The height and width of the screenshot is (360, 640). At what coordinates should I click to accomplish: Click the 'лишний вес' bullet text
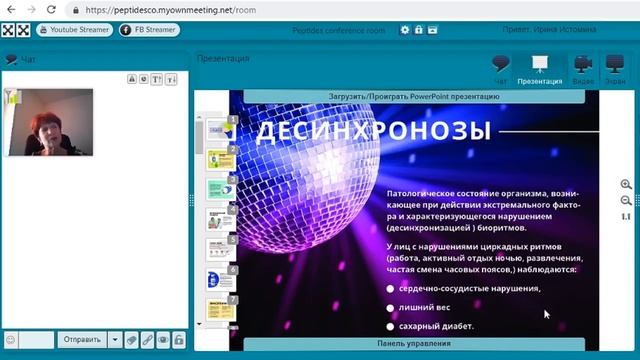coord(424,307)
